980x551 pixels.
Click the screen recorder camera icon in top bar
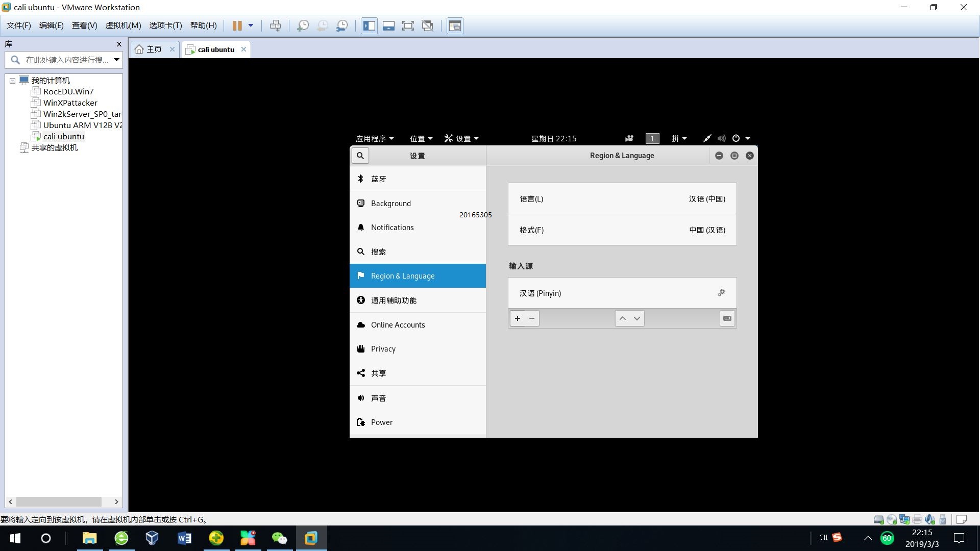pyautogui.click(x=629, y=138)
